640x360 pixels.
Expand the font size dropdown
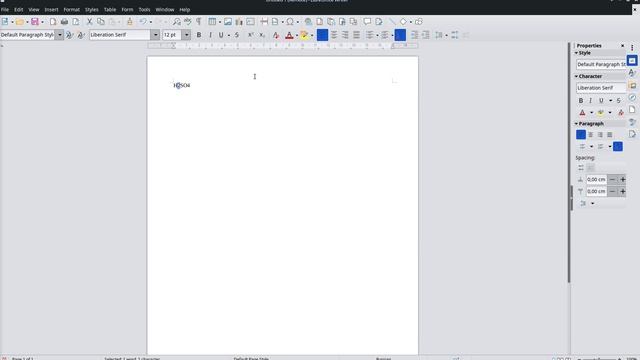point(187,35)
